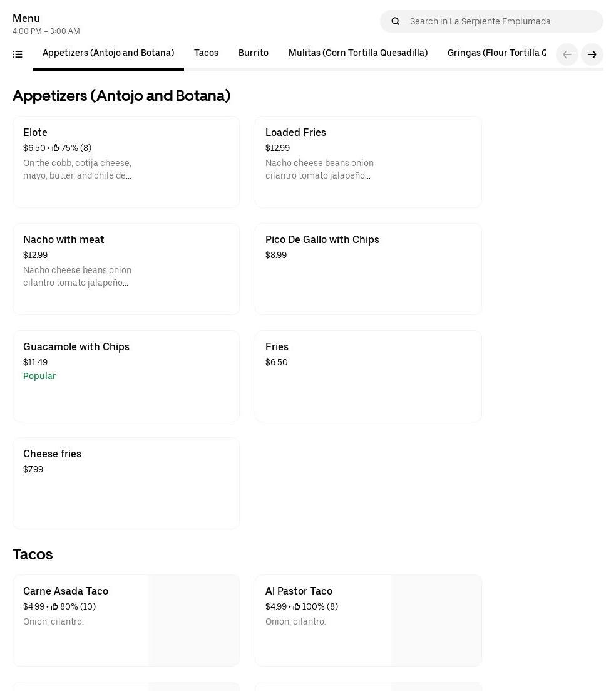The height and width of the screenshot is (691, 616).
Task: Select Guacamole with Chips item
Action: 126,376
